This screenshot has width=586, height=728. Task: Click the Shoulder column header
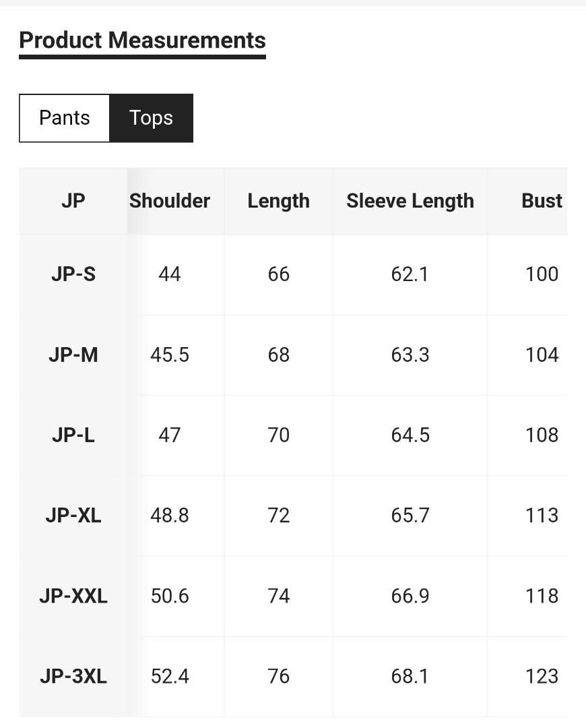170,201
